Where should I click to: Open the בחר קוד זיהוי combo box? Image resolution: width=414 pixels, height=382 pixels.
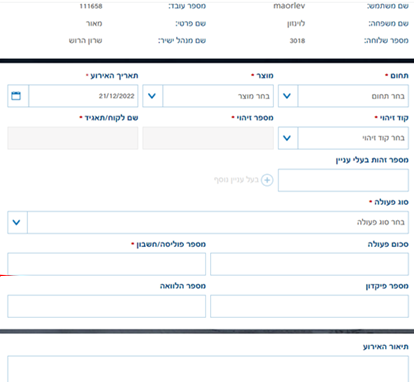click(x=343, y=138)
